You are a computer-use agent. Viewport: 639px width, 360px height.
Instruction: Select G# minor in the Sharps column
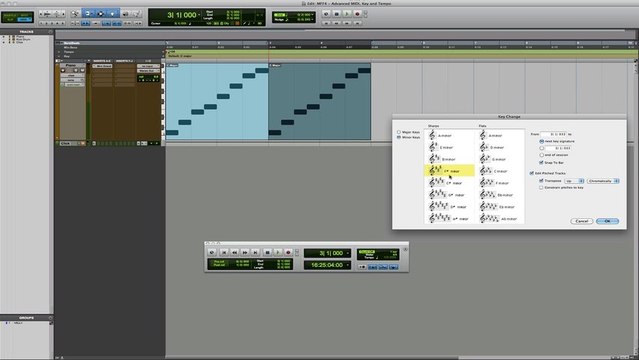(x=449, y=195)
